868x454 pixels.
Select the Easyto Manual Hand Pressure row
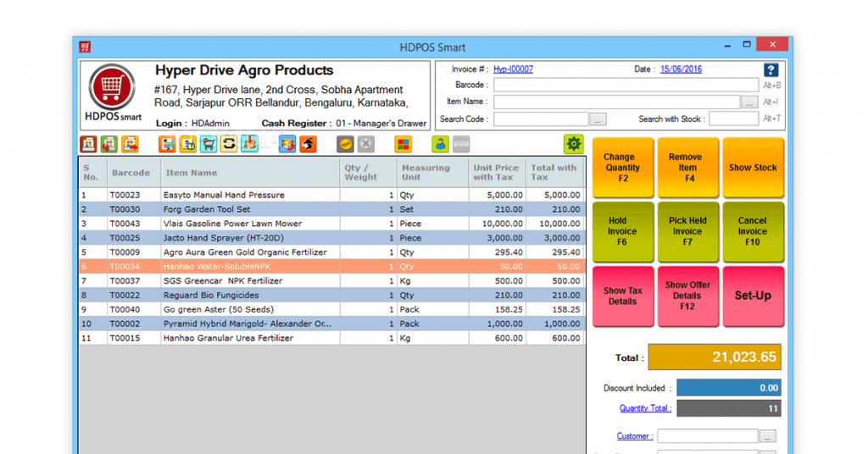pos(331,195)
